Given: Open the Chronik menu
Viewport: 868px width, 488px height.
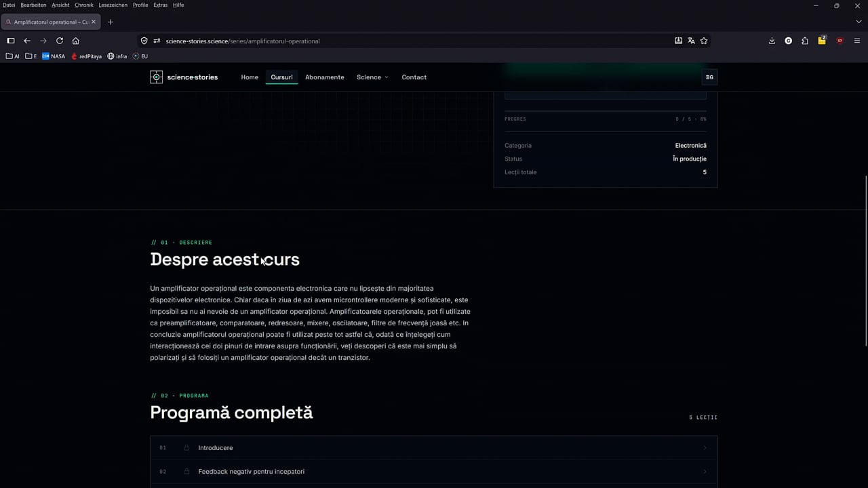Looking at the screenshot, I should point(84,5).
